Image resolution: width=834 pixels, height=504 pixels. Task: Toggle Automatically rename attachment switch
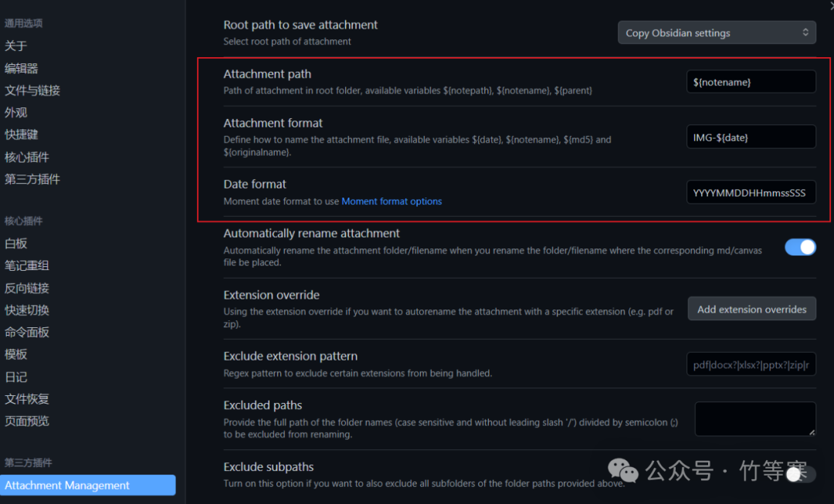[800, 247]
